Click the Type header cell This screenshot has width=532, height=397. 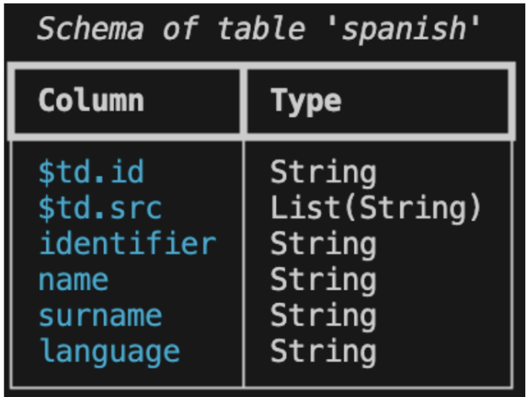[306, 101]
